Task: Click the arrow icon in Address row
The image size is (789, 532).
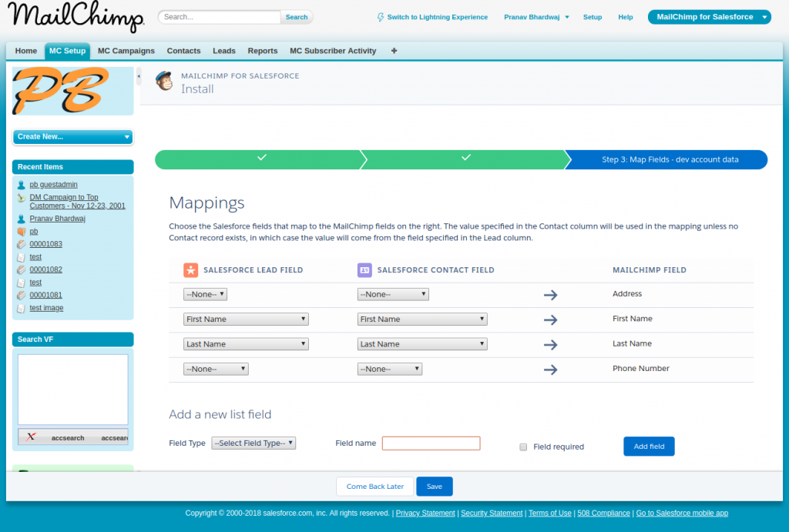Action: tap(550, 295)
